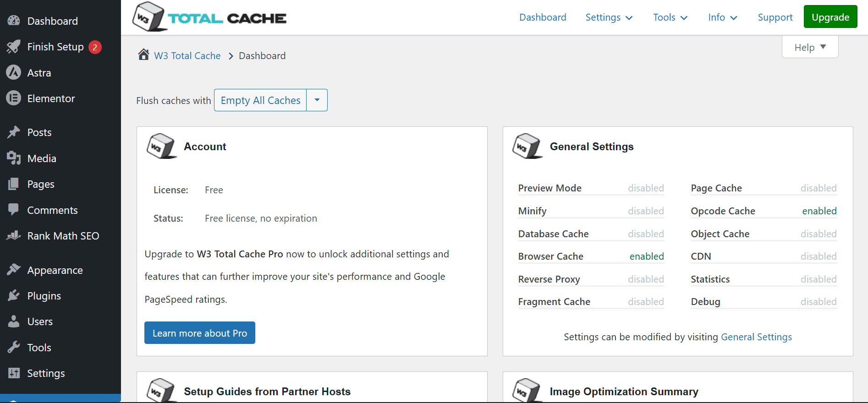Click the Finish Setup notification badge
This screenshot has width=868, height=403.
95,47
